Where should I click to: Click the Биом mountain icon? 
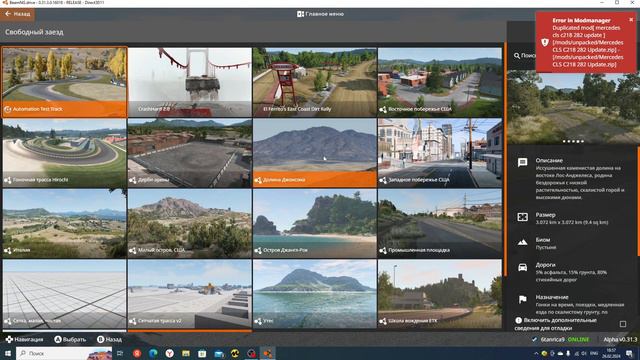pyautogui.click(x=522, y=242)
